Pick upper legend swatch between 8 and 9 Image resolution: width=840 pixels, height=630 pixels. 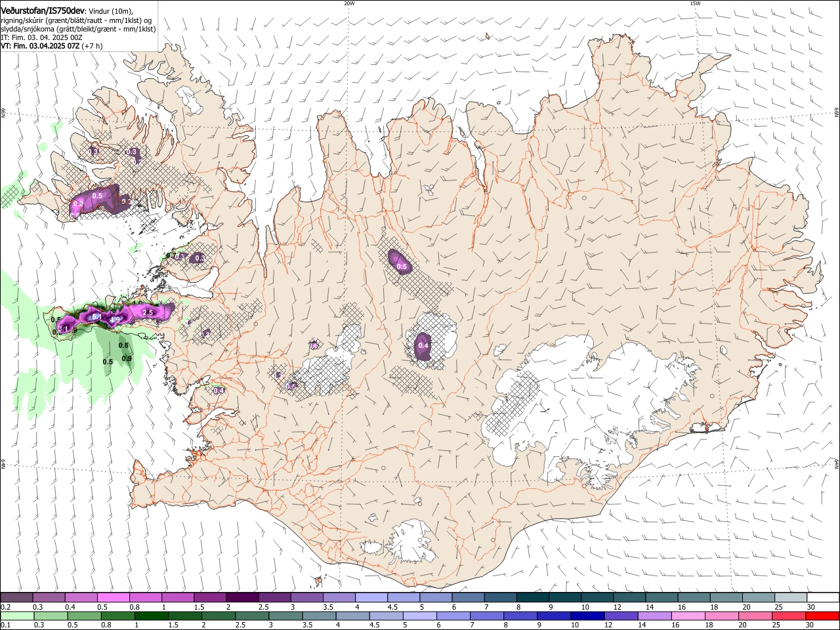coord(532,598)
